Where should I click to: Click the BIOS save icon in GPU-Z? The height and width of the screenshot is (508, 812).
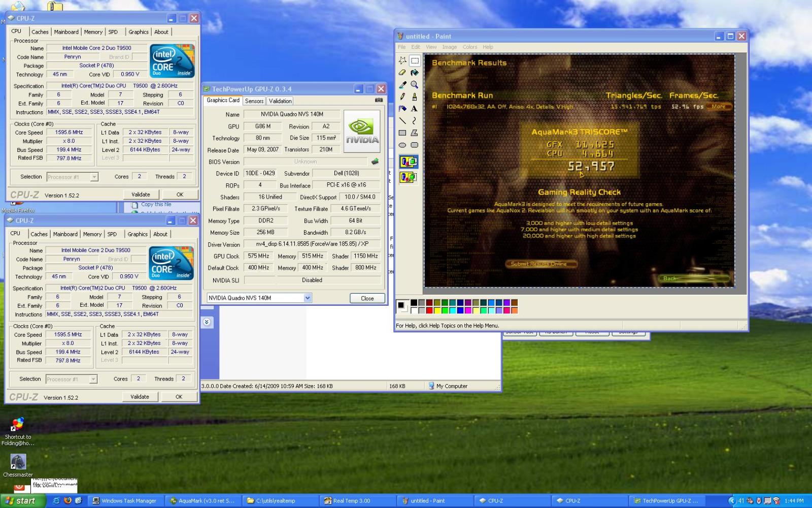[375, 162]
